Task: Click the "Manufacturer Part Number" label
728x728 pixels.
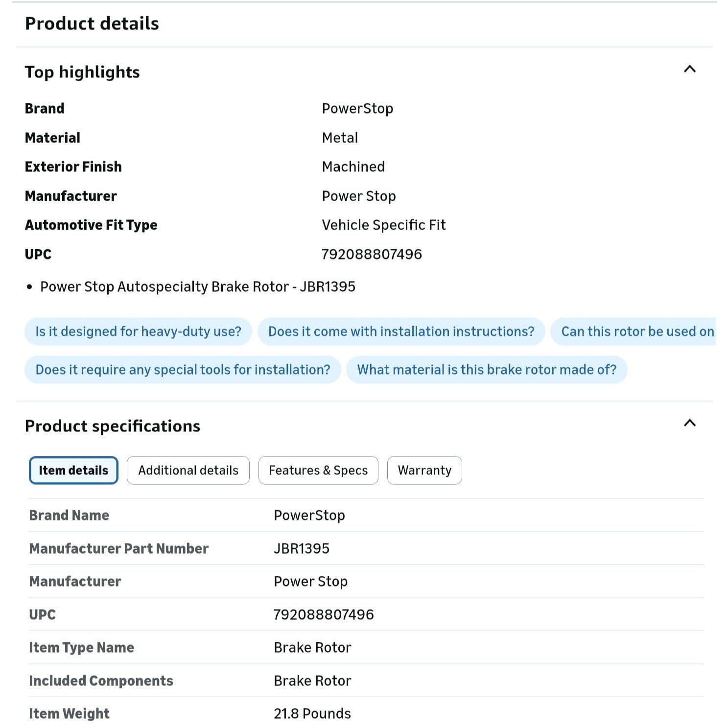Action: (x=119, y=549)
